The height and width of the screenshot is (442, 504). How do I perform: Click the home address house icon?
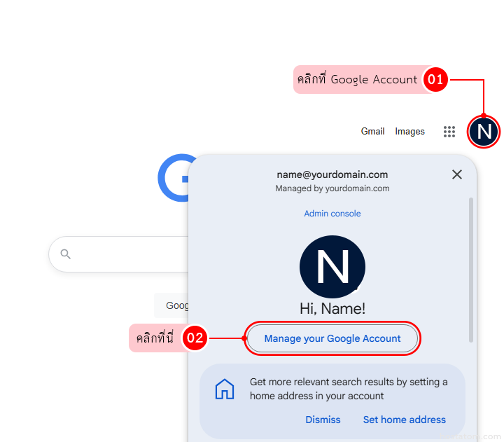pos(225,389)
